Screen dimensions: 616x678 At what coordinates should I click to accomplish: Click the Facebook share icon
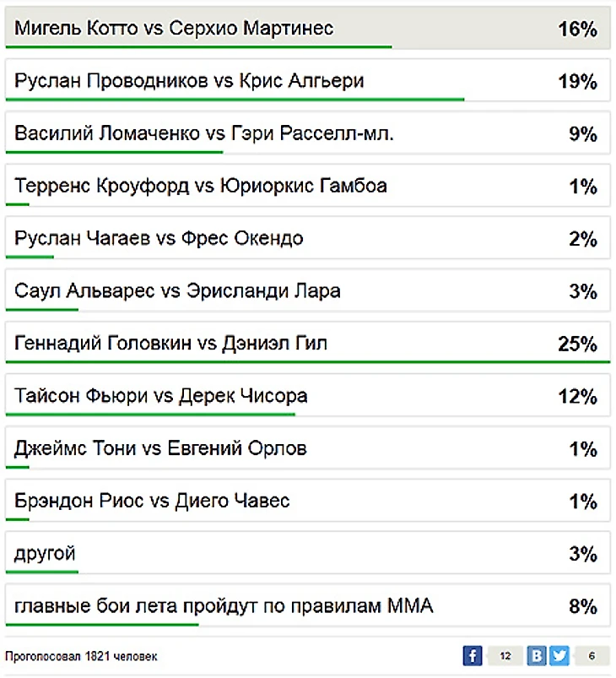coord(472,656)
